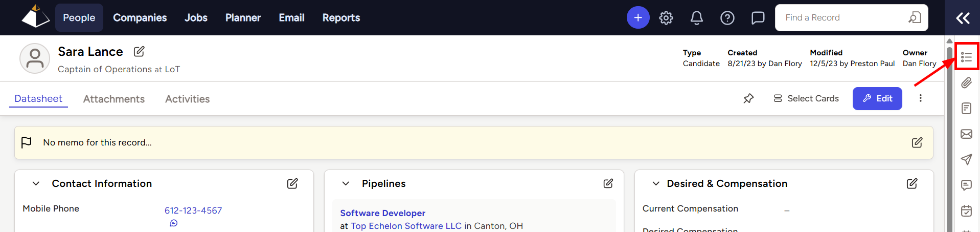Screen dimensions: 980x232
Task: Open the email envelope sidebar icon
Action: (x=966, y=134)
